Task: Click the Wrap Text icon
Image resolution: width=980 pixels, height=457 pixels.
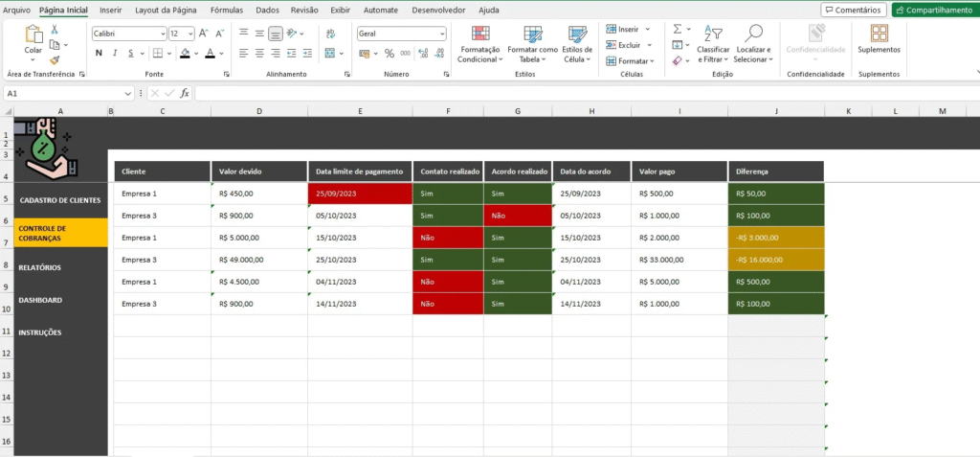Action: click(x=328, y=34)
